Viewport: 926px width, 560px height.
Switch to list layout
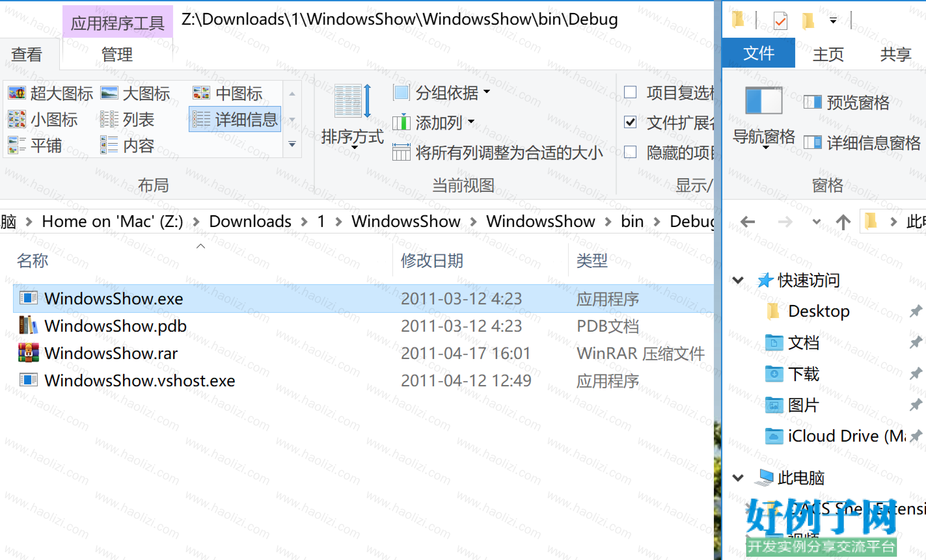[128, 119]
